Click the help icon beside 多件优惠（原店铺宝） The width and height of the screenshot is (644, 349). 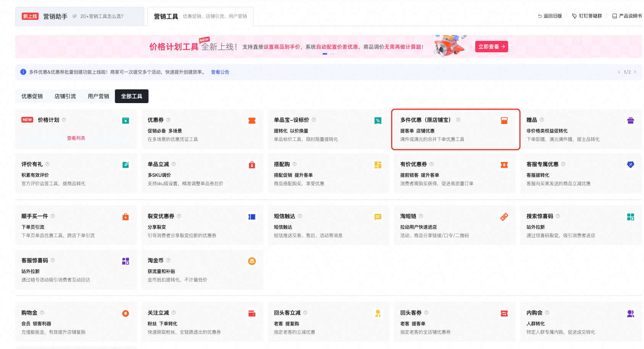pos(458,120)
